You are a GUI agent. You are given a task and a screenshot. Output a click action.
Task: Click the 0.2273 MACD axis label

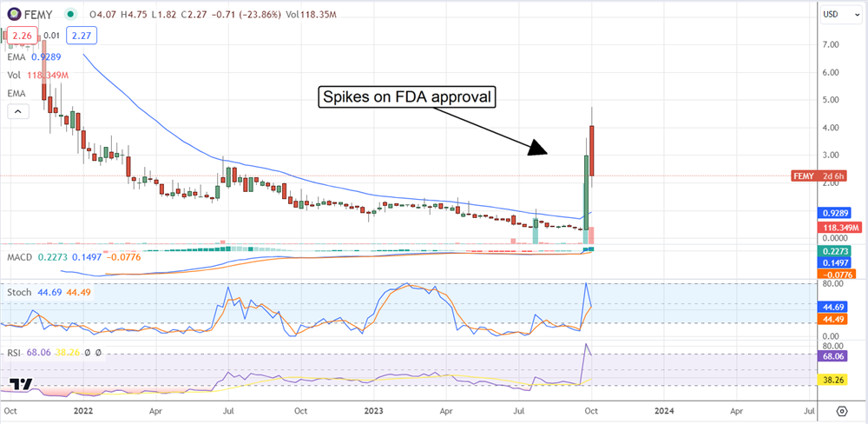[x=834, y=250]
